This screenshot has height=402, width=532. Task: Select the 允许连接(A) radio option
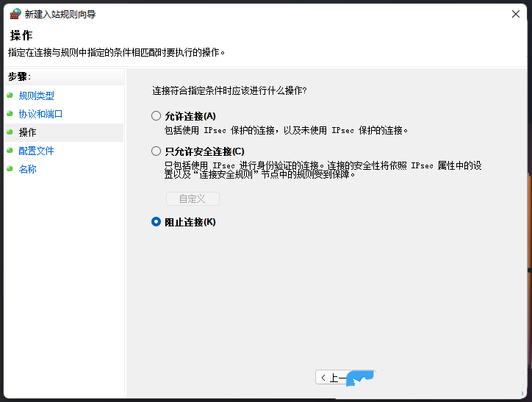tap(184, 116)
